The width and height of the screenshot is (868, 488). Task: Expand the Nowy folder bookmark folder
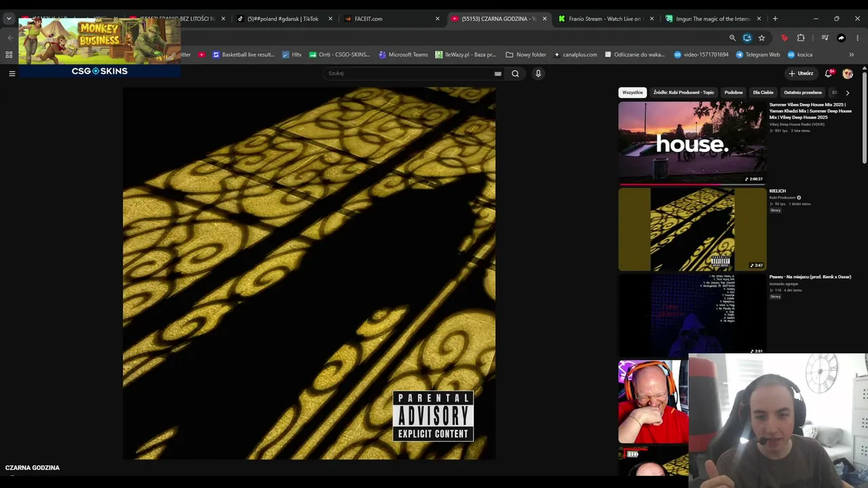526,55
